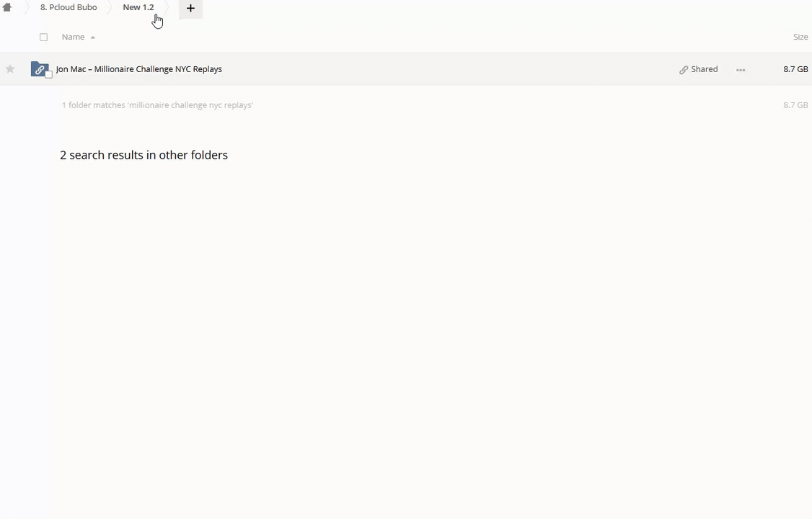This screenshot has width=812, height=519.
Task: Click the 8.7 GB size of folder row
Action: [795, 68]
